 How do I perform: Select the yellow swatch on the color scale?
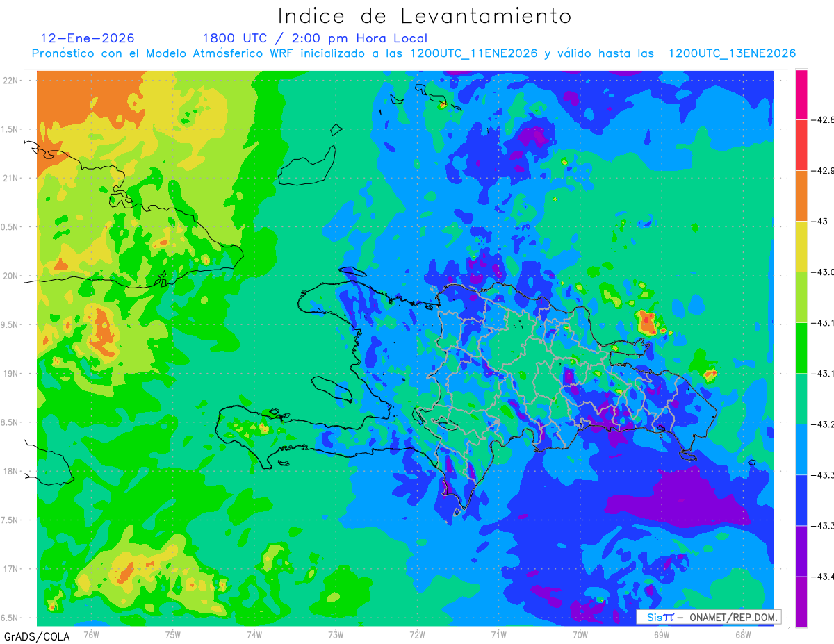(x=801, y=246)
